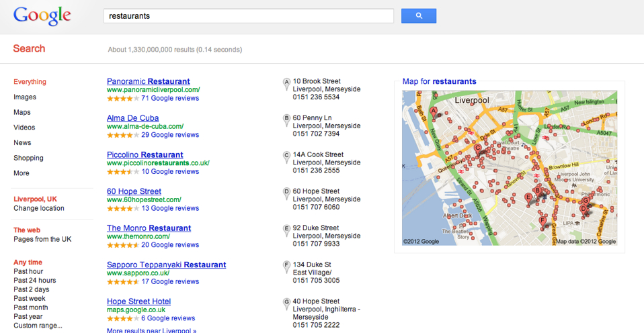Viewport: 644px width, 333px height.
Task: Click the Google logo
Action: 42,16
